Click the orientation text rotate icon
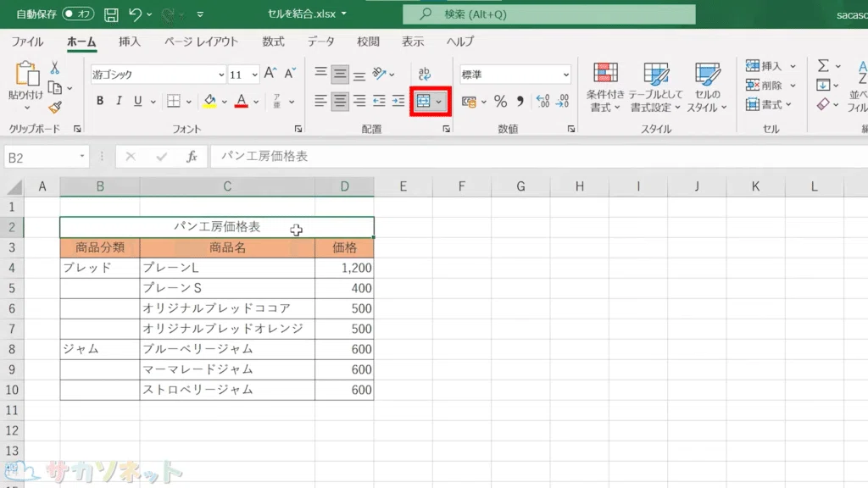The image size is (868, 488). [379, 74]
